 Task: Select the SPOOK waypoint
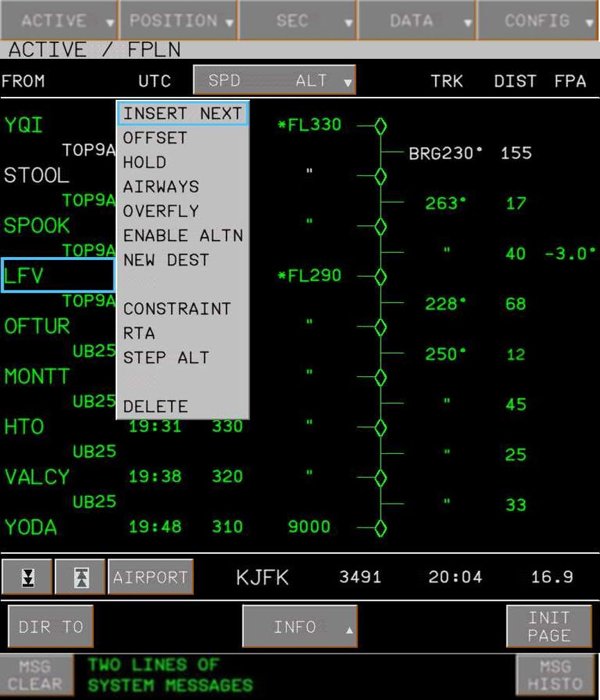pos(37,225)
